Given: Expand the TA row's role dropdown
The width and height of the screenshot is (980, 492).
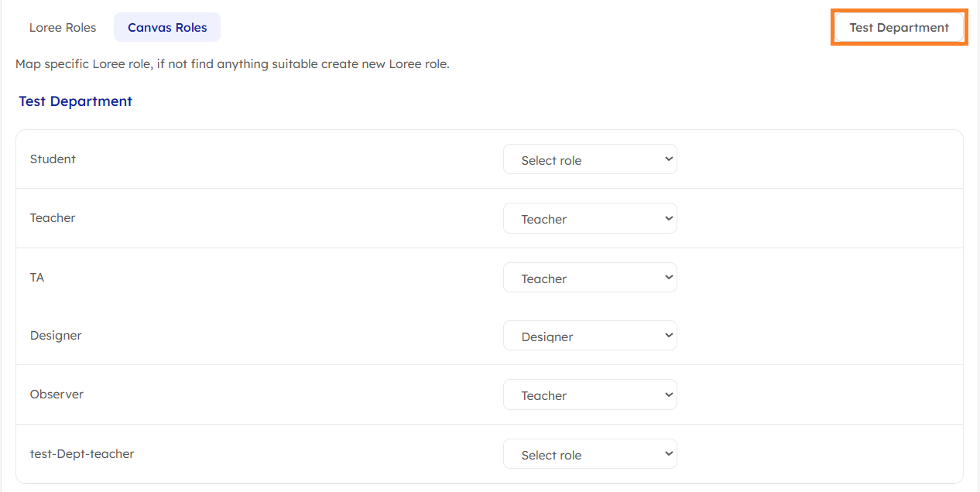Looking at the screenshot, I should [589, 278].
